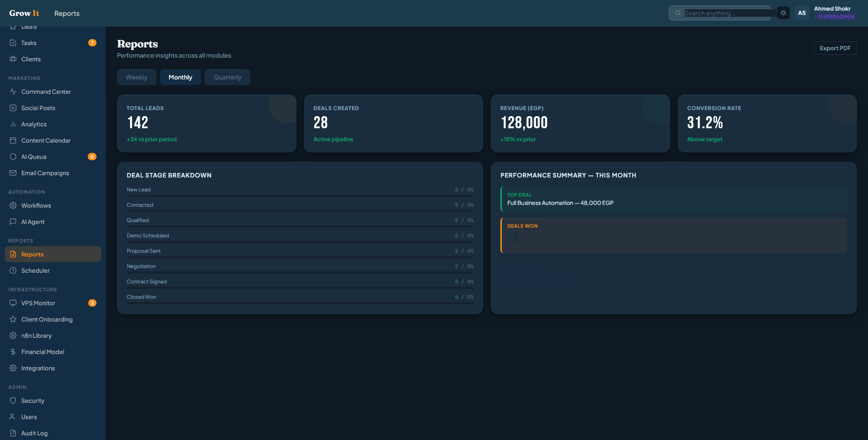
Task: Toggle the light/dark theme sun icon
Action: (x=783, y=13)
